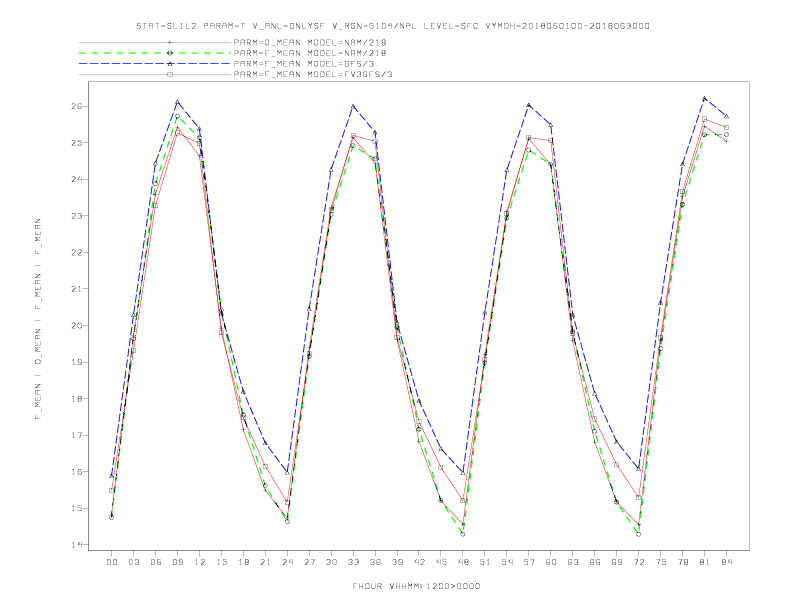Click x-axis tick label 09

177,562
